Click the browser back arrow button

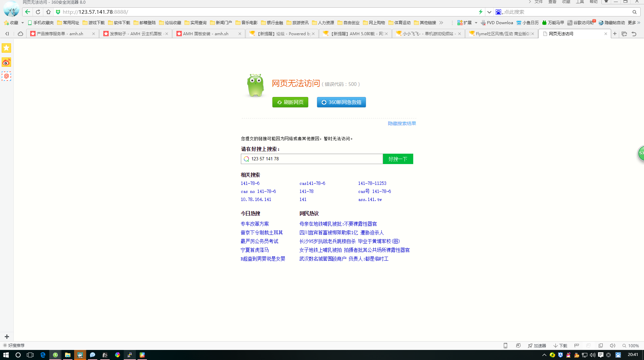(28, 12)
